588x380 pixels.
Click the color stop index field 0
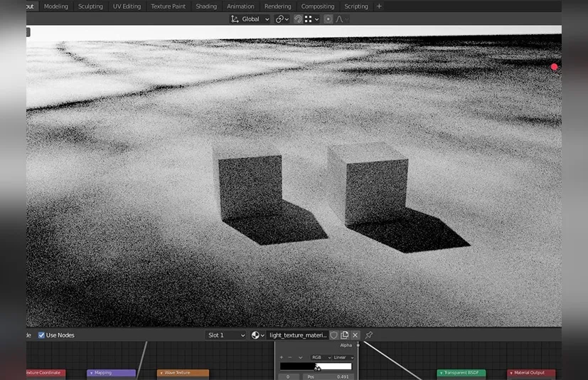289,376
